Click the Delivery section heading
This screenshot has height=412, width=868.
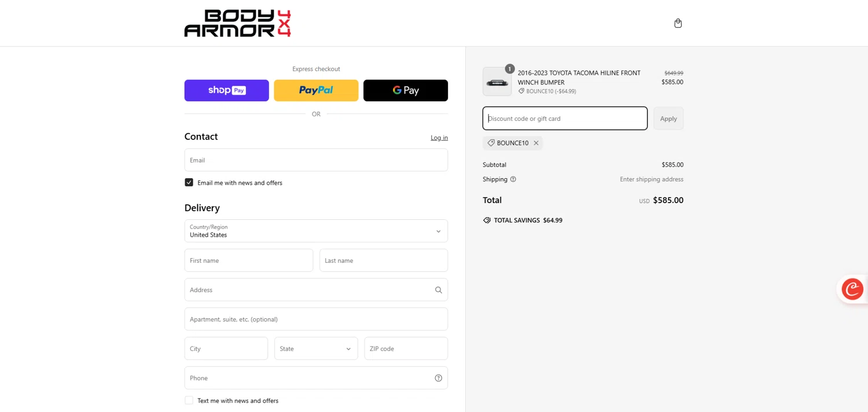pos(202,208)
